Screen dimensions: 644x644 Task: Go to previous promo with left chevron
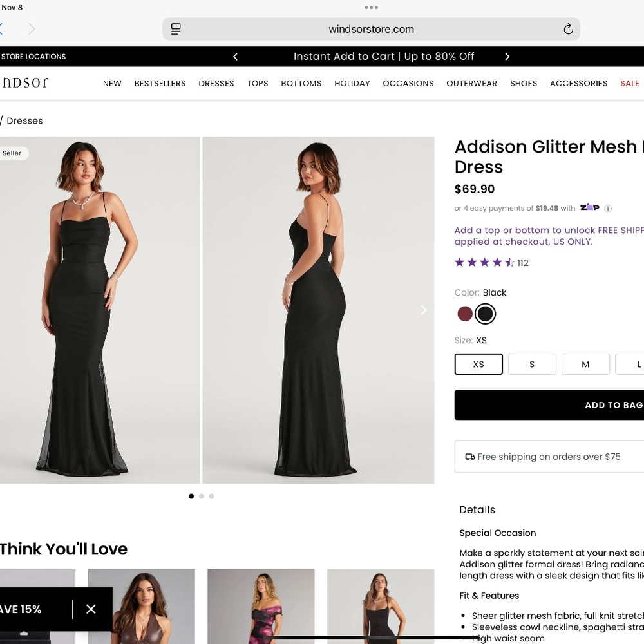click(235, 57)
